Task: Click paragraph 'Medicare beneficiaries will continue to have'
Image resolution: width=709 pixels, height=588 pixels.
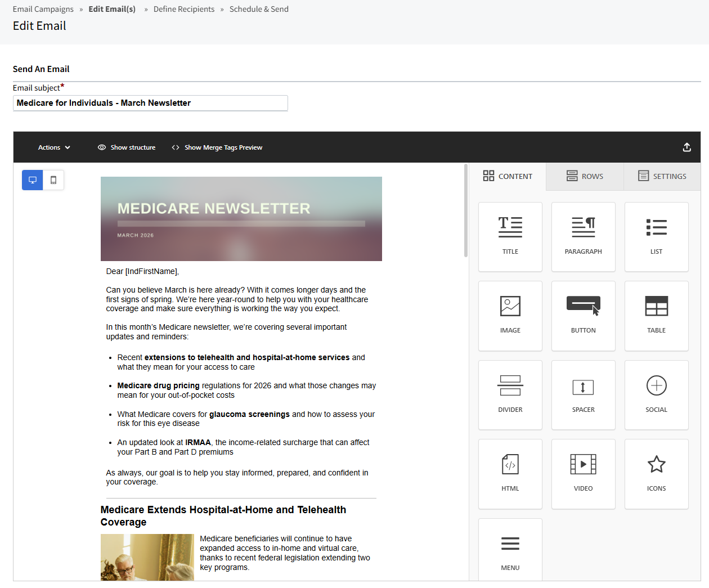Action: tap(285, 553)
